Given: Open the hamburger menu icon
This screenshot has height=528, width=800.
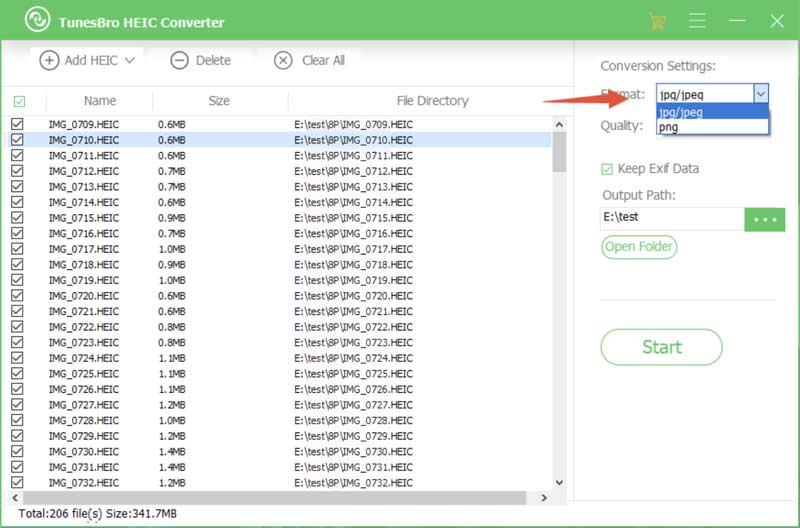Looking at the screenshot, I should click(x=696, y=21).
